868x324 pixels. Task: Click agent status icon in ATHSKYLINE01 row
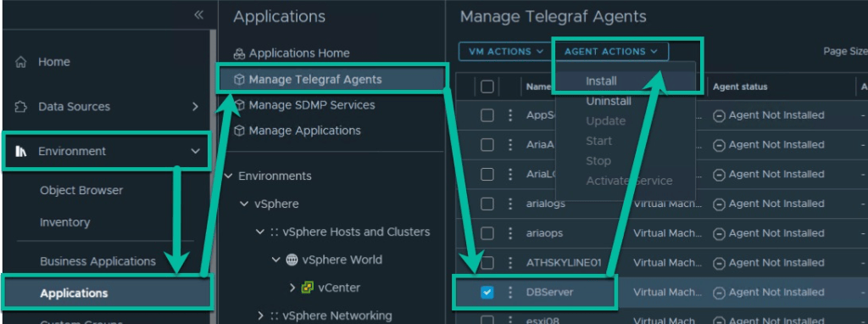(x=719, y=263)
